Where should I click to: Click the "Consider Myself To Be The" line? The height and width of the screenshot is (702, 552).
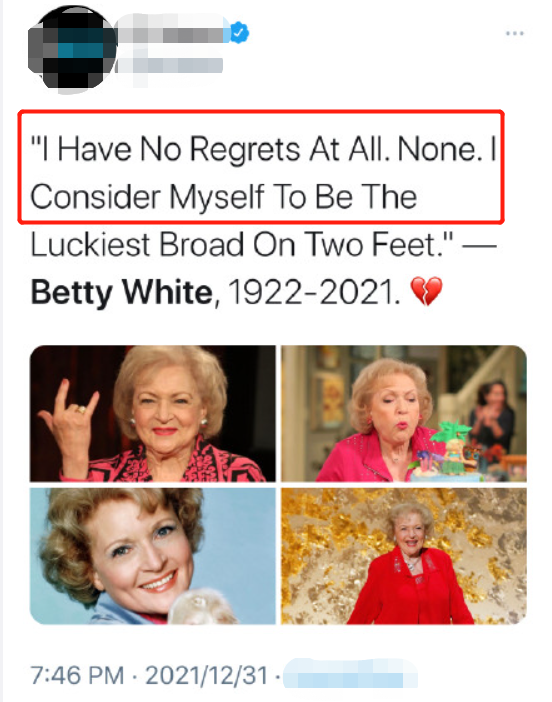point(223,197)
